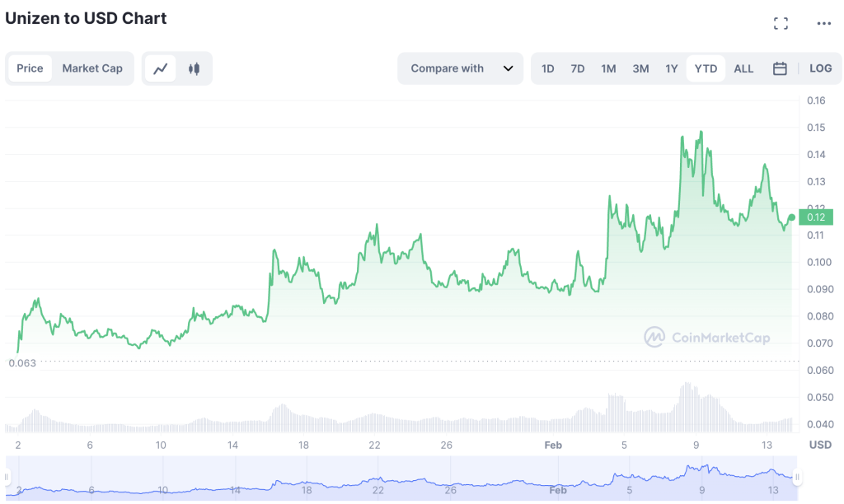Select 3M time range
The width and height of the screenshot is (844, 504).
point(640,69)
